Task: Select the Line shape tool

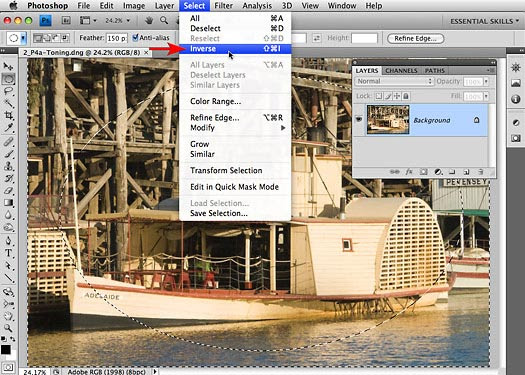Action: point(8,278)
